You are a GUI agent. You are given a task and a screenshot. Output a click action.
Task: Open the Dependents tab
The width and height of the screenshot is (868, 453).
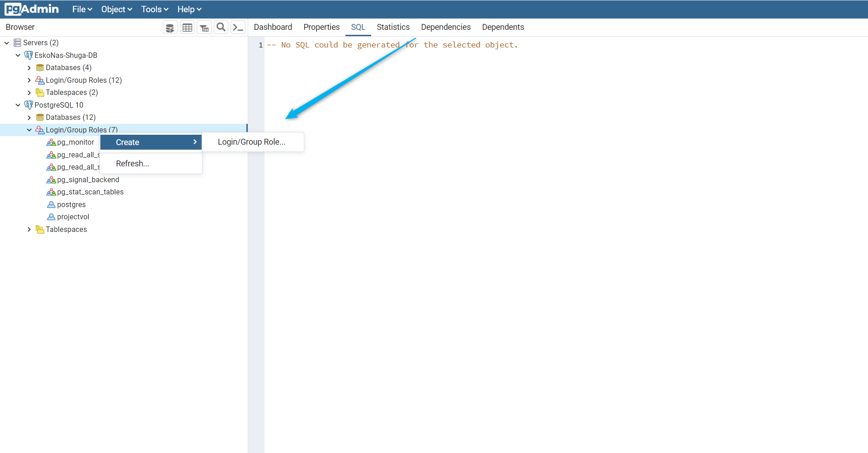(503, 27)
